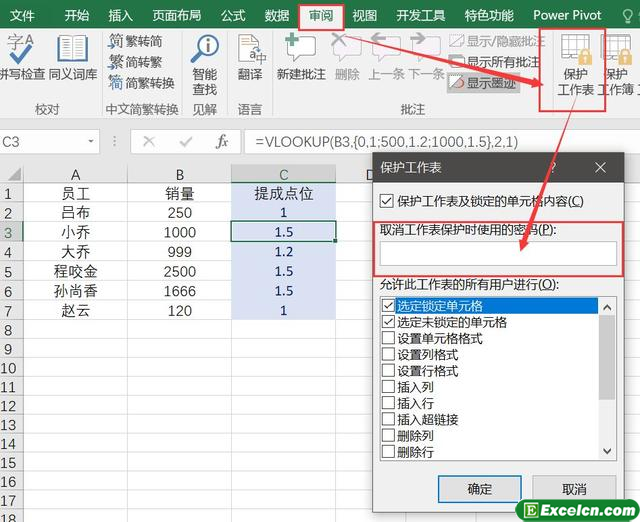The height and width of the screenshot is (522, 640).
Task: Select row 5 header
Action: tap(11, 271)
